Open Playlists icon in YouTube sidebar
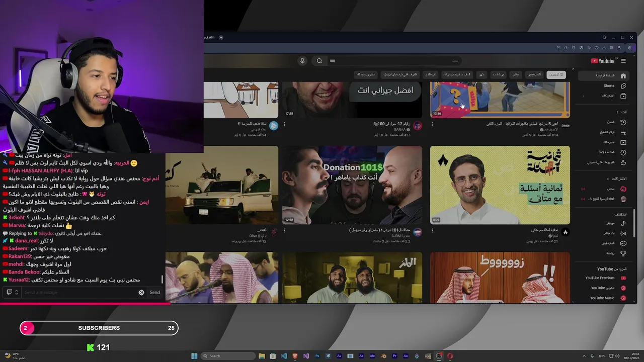Screen dimensions: 644x362 click(623, 132)
